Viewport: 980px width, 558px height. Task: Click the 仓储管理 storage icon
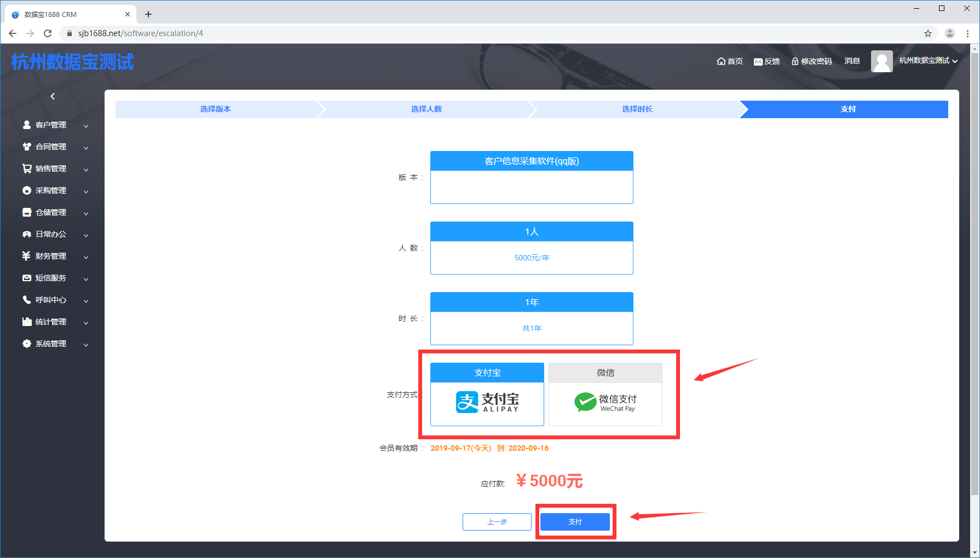click(26, 212)
